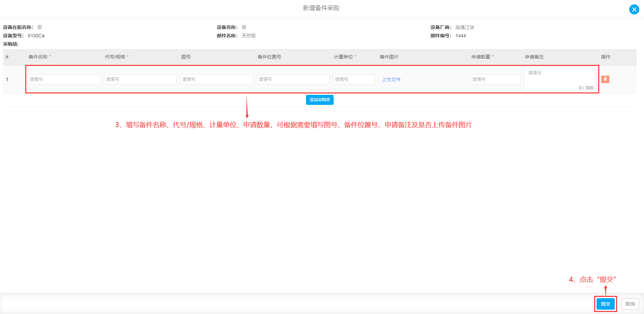
Task: Click the 申请备注 column header
Action: tap(534, 57)
